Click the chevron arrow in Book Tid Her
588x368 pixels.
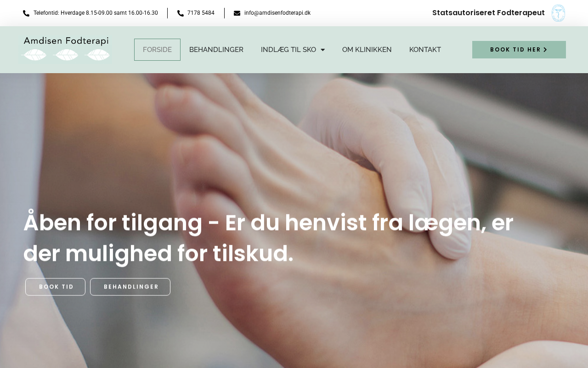point(545,50)
